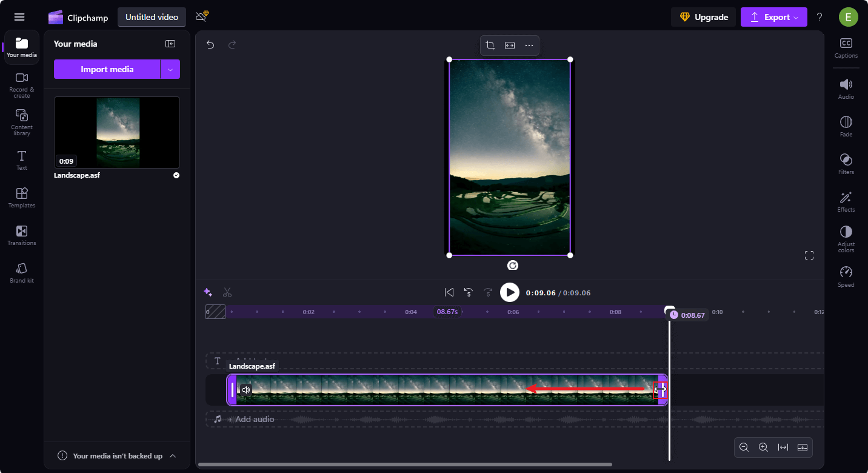Click timeline ruler at 0:06

pyautogui.click(x=513, y=312)
